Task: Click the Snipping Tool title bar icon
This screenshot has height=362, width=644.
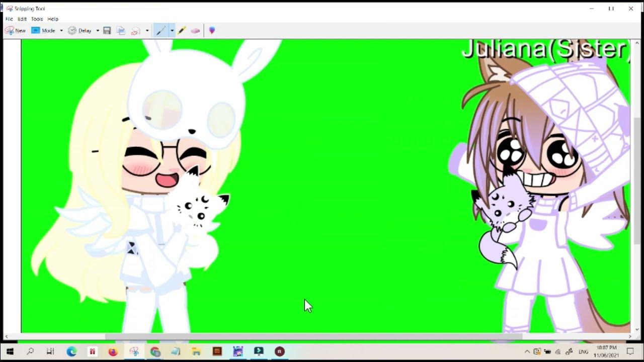Action: [x=9, y=9]
